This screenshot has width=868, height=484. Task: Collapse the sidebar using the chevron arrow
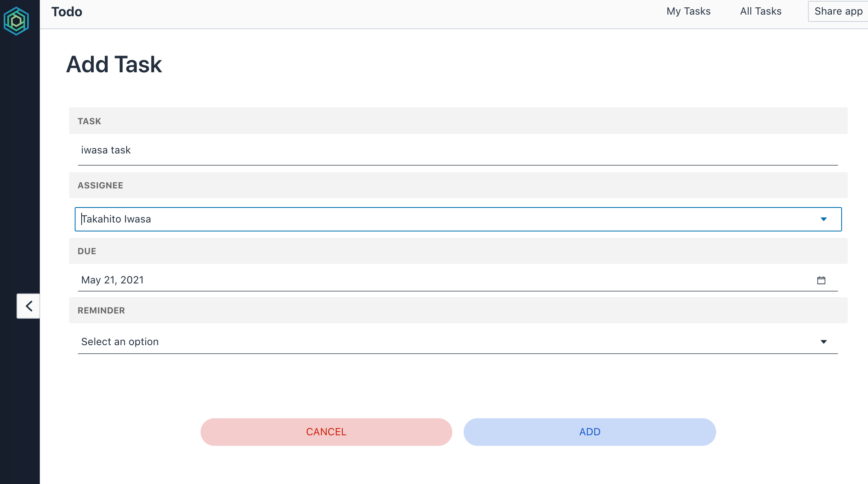[28, 306]
